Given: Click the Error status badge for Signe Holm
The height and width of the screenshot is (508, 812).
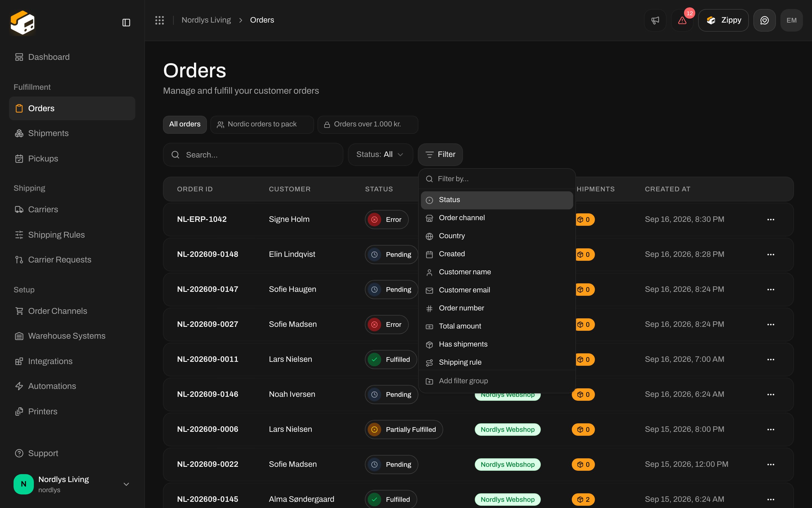Looking at the screenshot, I should [387, 219].
